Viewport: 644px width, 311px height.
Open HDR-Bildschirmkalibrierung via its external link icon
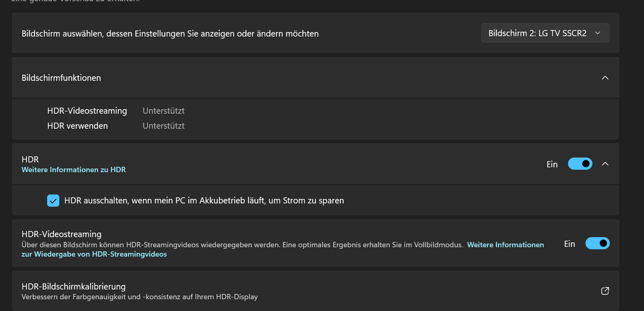click(605, 291)
